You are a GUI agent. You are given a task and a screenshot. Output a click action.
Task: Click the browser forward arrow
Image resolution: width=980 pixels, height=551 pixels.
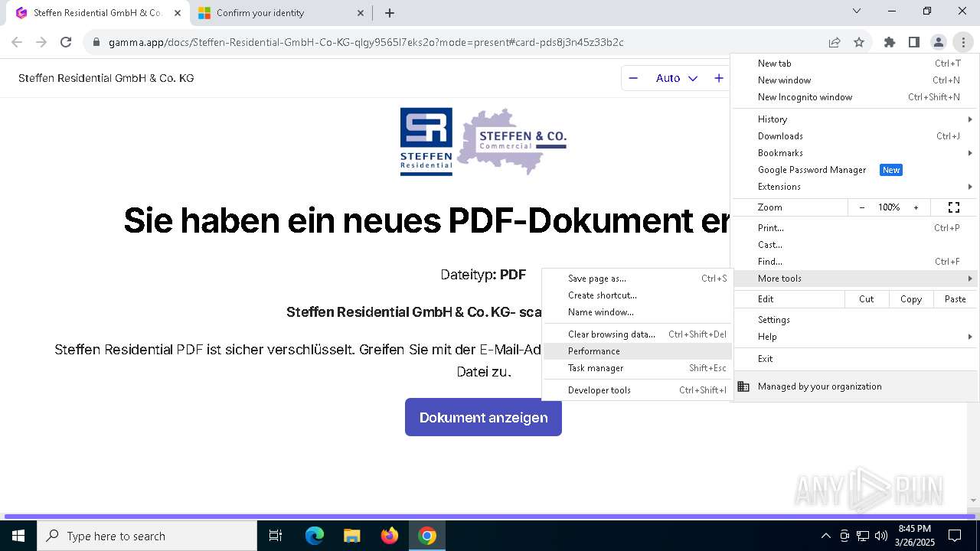[x=41, y=42]
